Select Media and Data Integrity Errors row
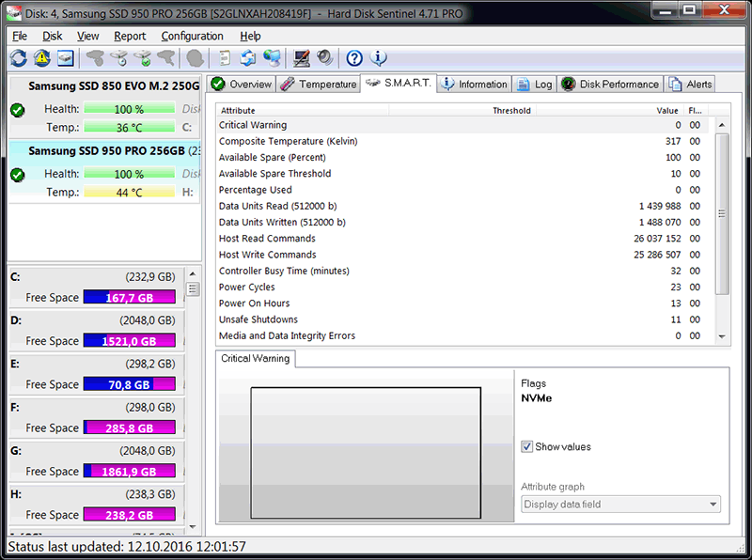Image resolution: width=752 pixels, height=560 pixels. click(x=462, y=336)
